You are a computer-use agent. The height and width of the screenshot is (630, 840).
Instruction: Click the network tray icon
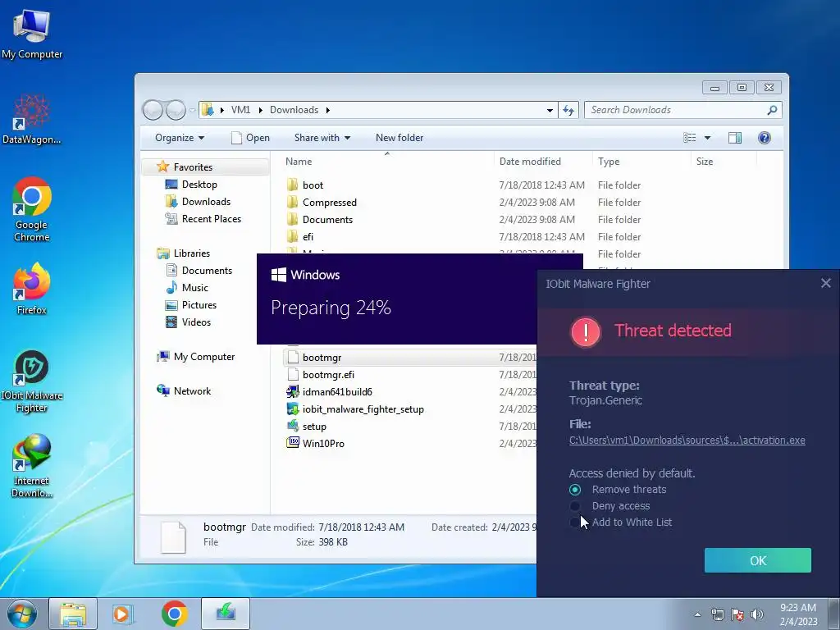coord(717,614)
